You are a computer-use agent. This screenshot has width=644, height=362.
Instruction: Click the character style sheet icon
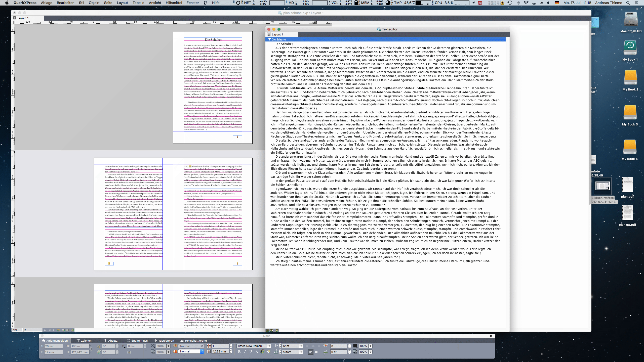click(x=175, y=351)
